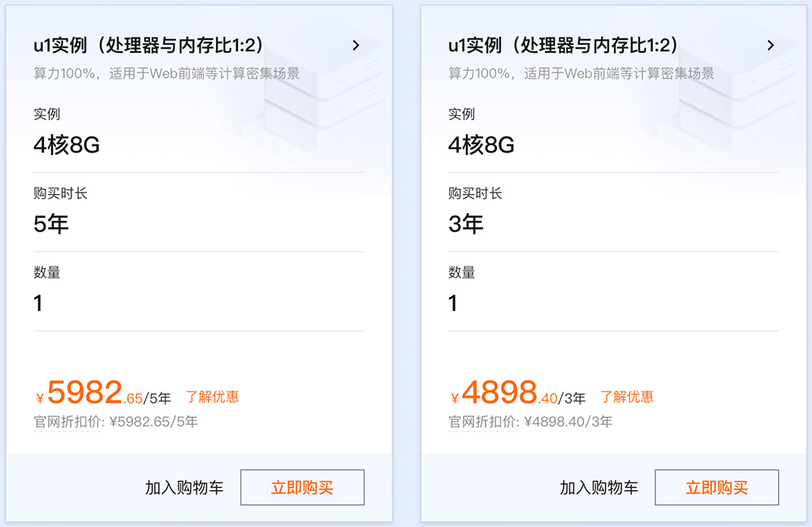Click the ¥4898.40/3年 orange price

[x=518, y=393]
